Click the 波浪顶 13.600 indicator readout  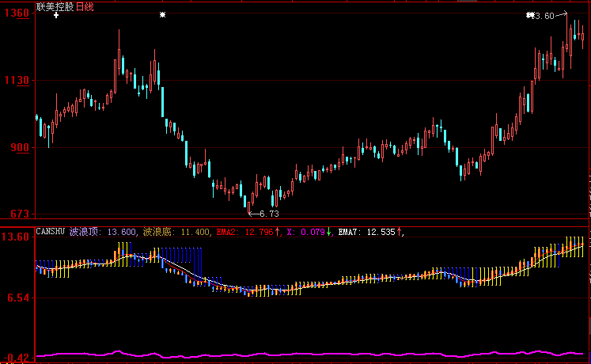[x=103, y=232]
